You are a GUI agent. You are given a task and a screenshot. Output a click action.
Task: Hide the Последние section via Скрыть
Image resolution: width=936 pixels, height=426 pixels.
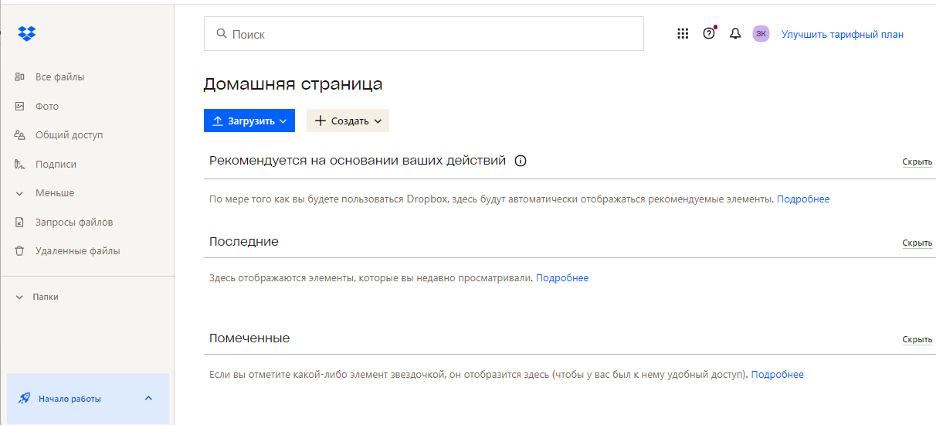click(917, 243)
